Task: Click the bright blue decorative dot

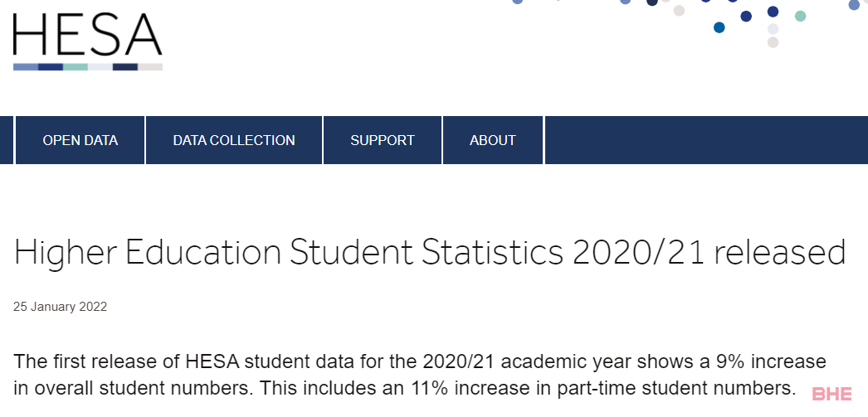Action: coord(719,27)
